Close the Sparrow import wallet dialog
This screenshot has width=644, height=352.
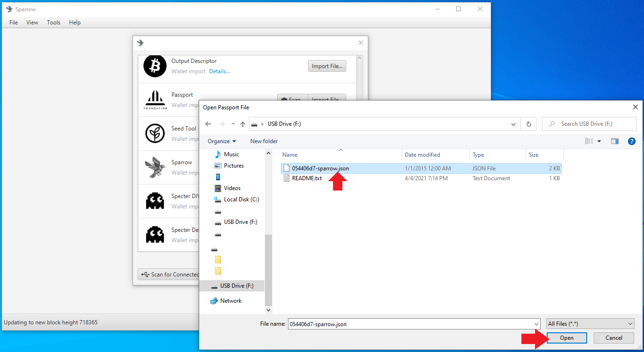point(361,43)
